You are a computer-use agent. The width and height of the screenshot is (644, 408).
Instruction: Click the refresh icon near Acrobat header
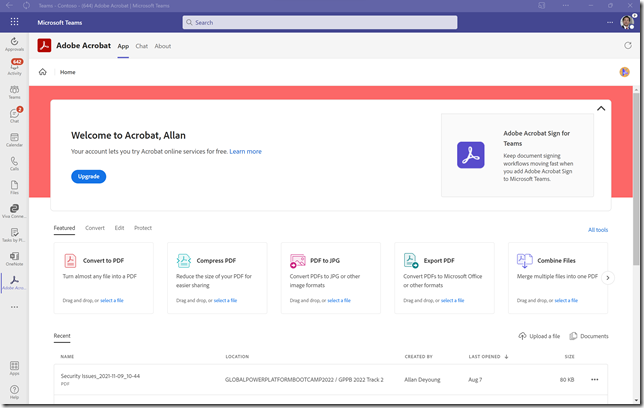pyautogui.click(x=628, y=46)
